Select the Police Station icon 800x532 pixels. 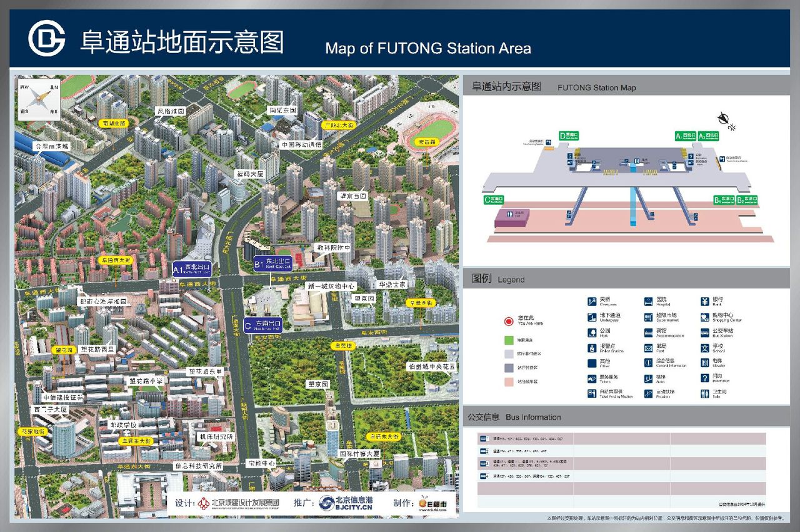[x=591, y=348]
